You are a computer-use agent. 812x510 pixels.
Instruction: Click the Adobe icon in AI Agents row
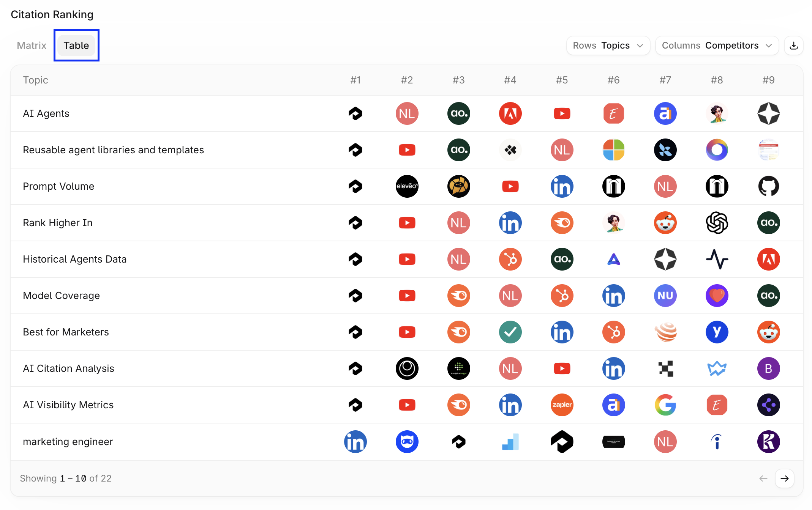[x=510, y=113]
